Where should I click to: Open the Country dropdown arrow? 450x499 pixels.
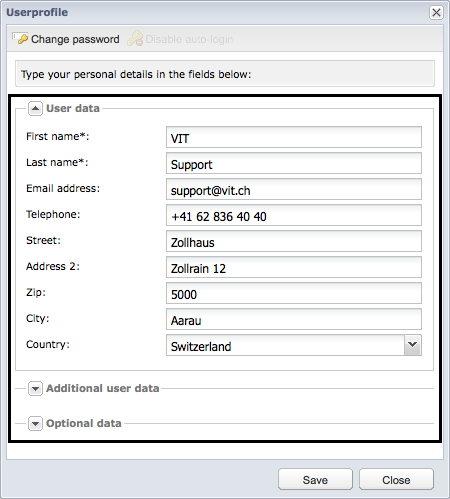point(413,345)
